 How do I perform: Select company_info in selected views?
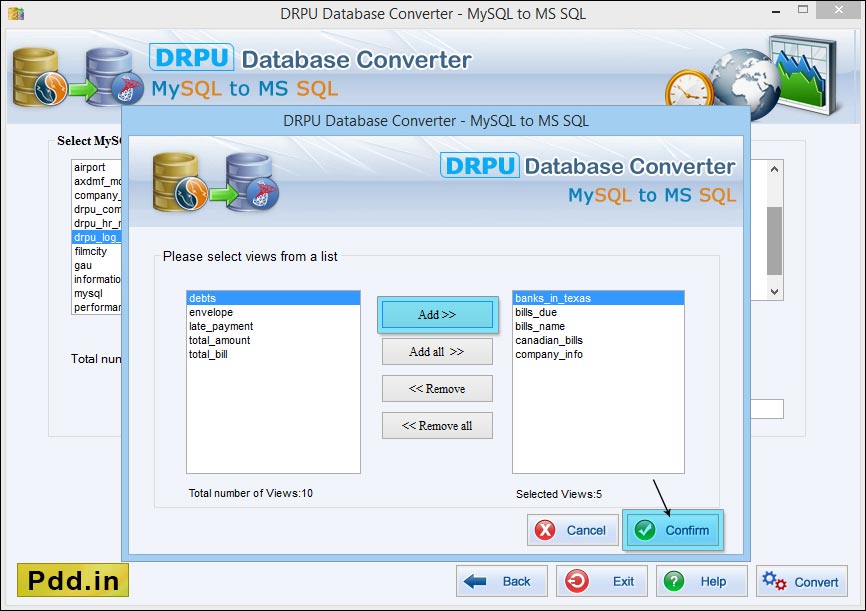598,354
